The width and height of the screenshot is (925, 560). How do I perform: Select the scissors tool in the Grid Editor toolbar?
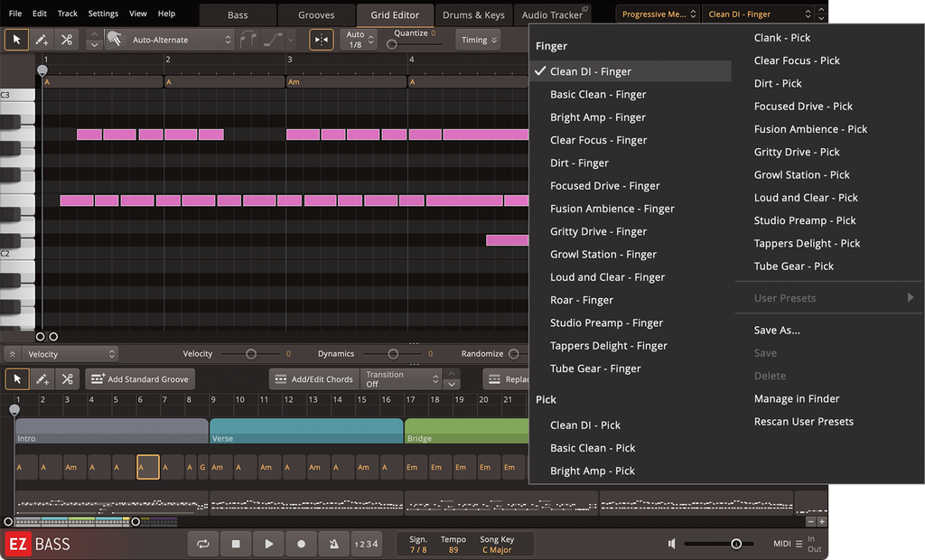[67, 40]
